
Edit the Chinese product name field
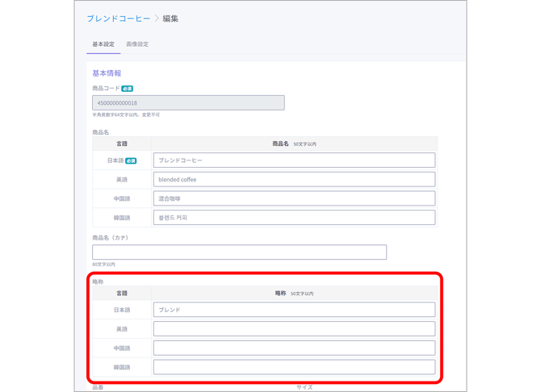[x=294, y=198]
